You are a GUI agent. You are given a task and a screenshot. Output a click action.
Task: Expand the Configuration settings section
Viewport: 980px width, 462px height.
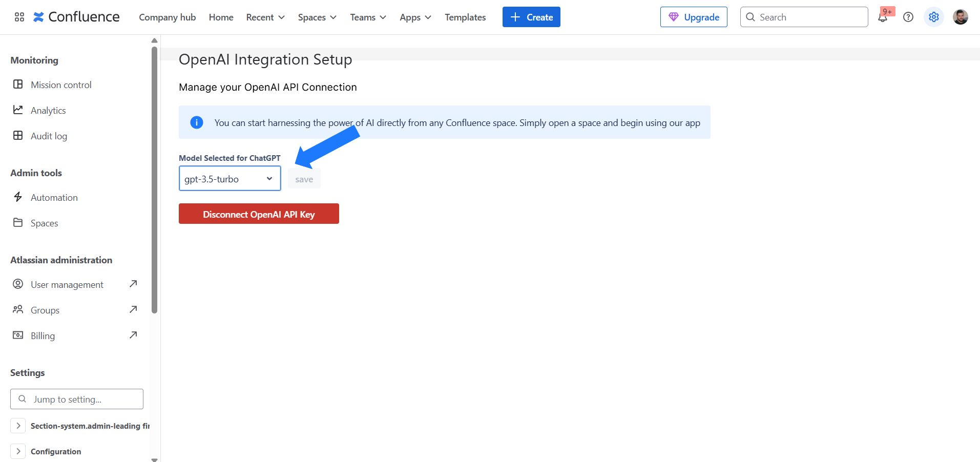[x=18, y=451]
